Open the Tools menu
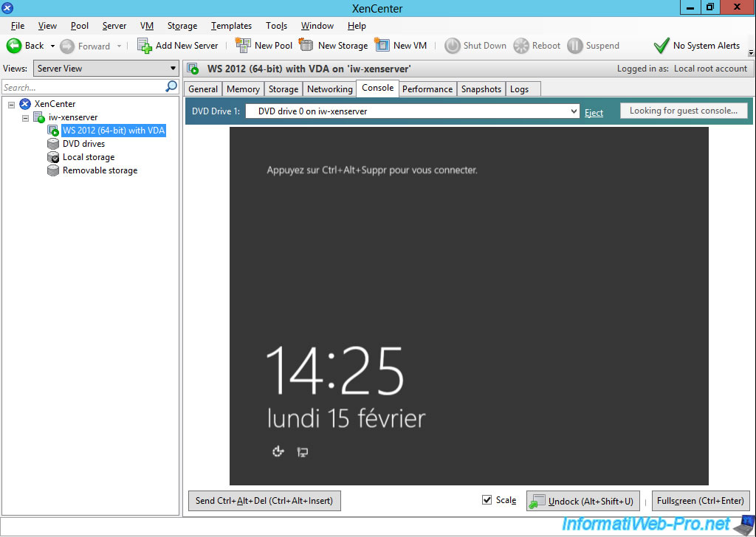 276,26
